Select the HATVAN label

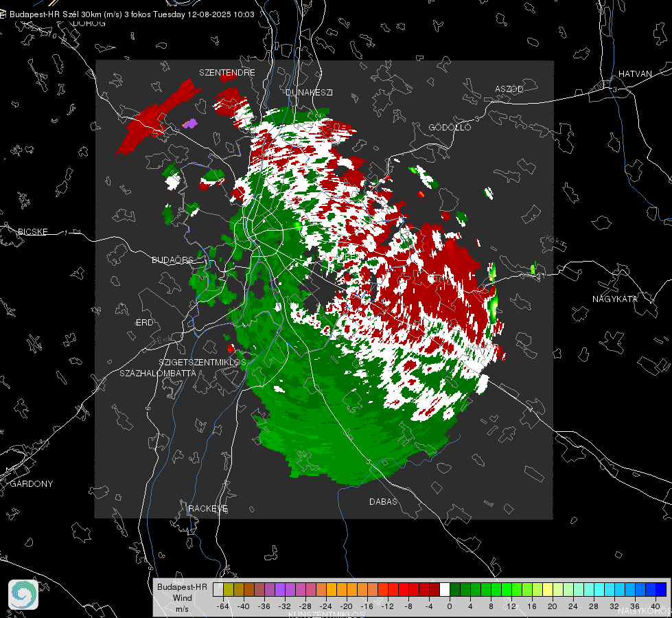(x=635, y=73)
